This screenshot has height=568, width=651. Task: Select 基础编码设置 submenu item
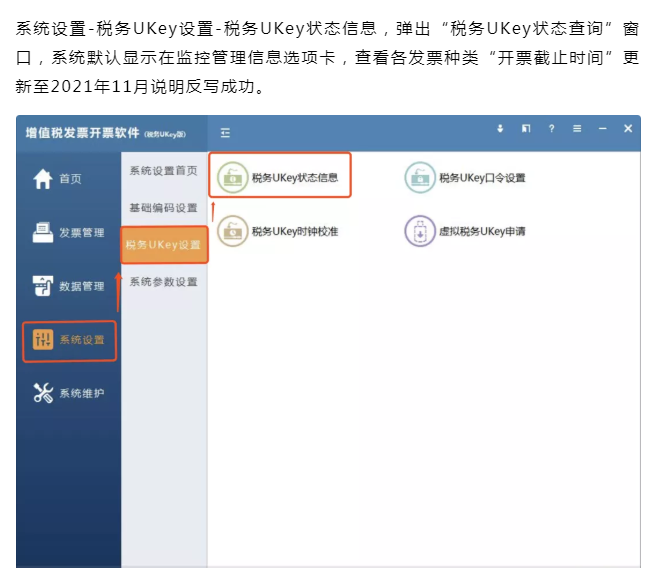pos(163,208)
